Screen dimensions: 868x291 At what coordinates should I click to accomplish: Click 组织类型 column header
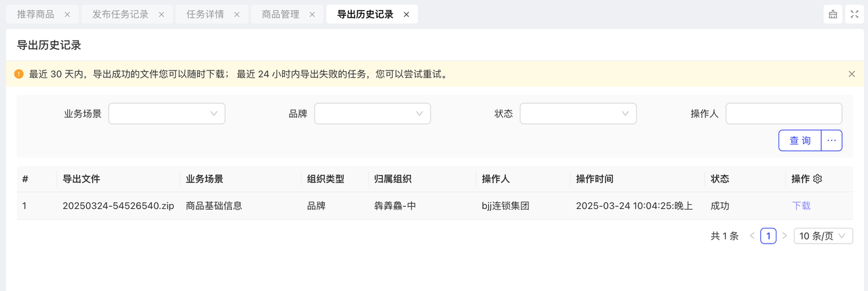point(325,179)
